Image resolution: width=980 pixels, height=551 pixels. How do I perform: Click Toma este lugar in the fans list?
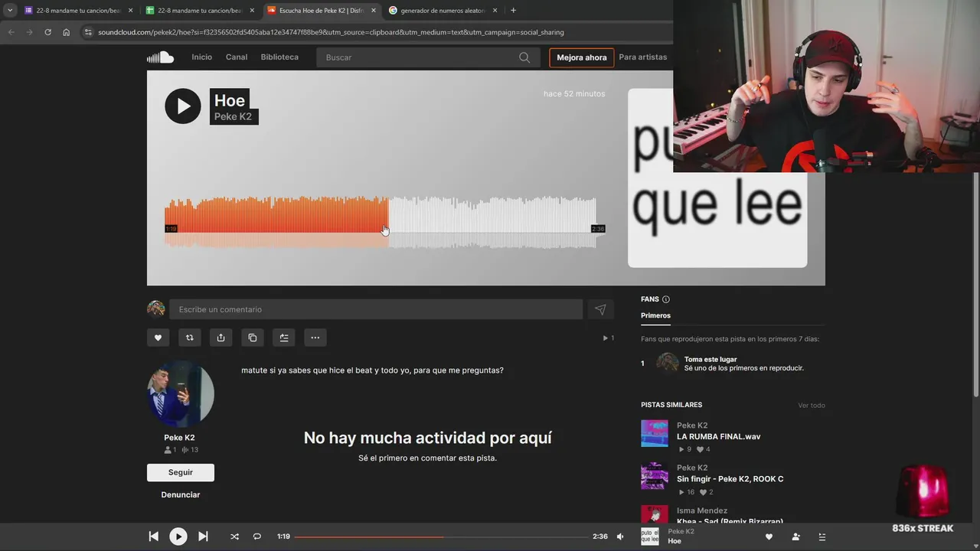click(x=710, y=359)
